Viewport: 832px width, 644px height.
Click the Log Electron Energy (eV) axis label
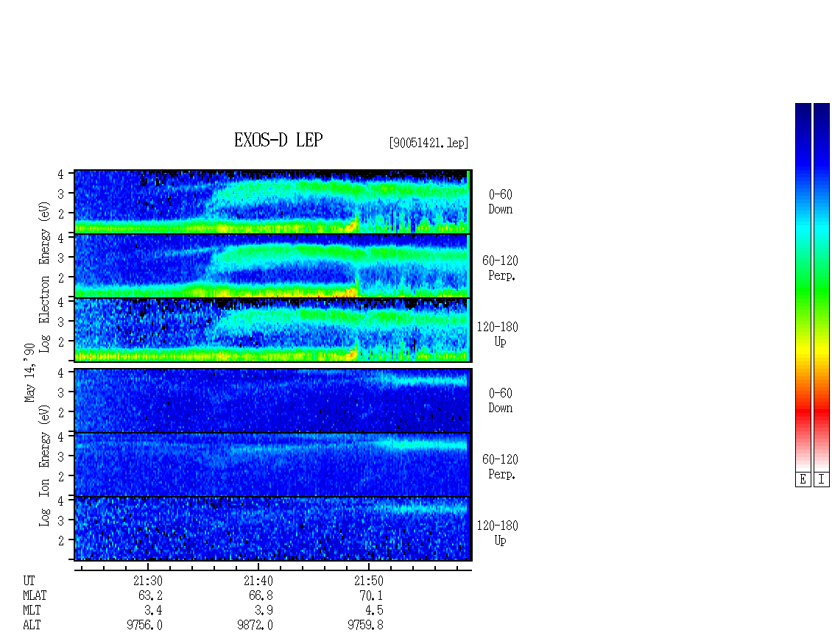pos(45,277)
